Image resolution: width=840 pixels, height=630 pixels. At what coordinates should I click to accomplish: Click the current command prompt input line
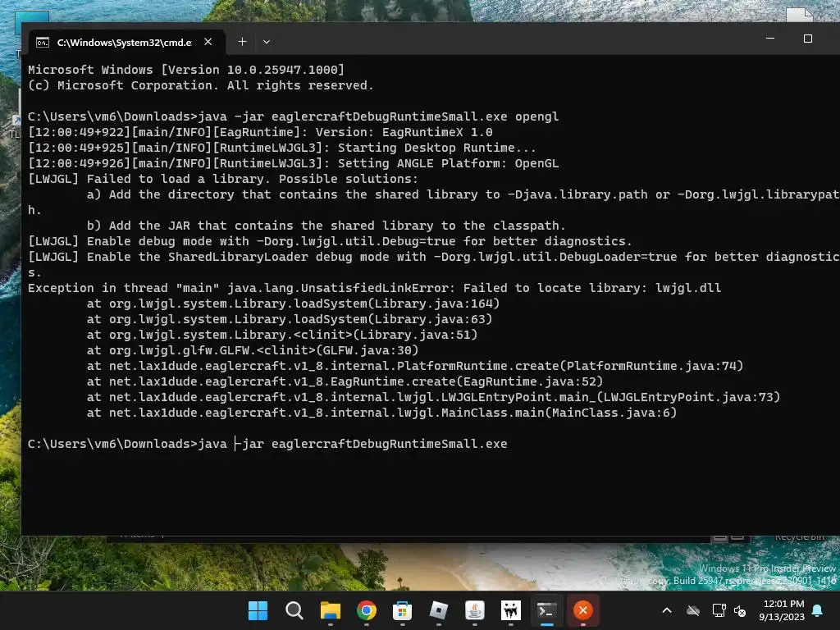pyautogui.click(x=267, y=444)
